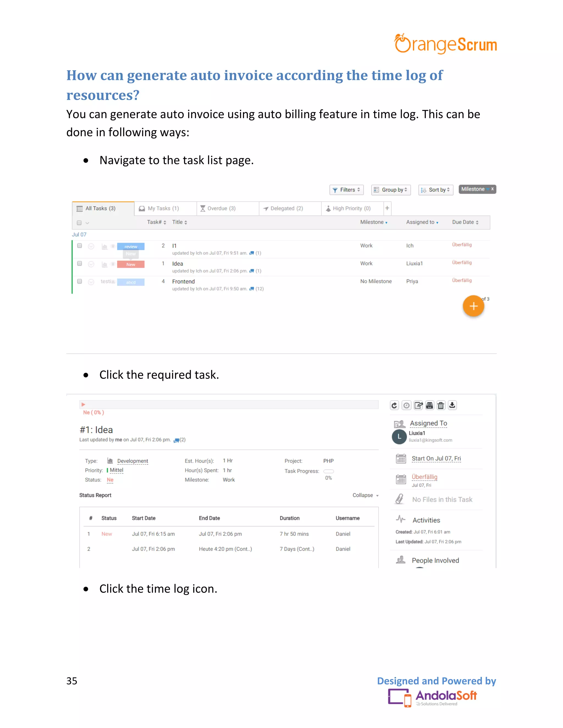The height and width of the screenshot is (728, 563).
Task: Click the OrangeScrum logo
Action: [446, 44]
